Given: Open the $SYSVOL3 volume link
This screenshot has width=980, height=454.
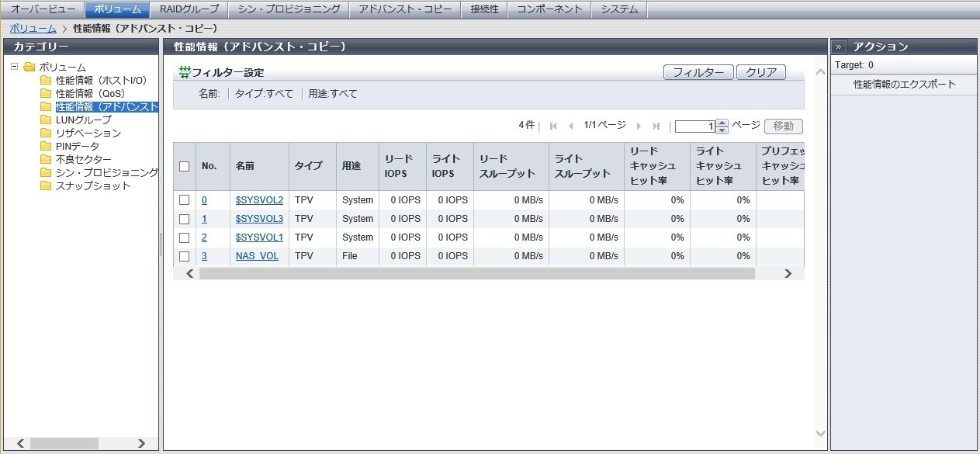Looking at the screenshot, I should point(259,219).
